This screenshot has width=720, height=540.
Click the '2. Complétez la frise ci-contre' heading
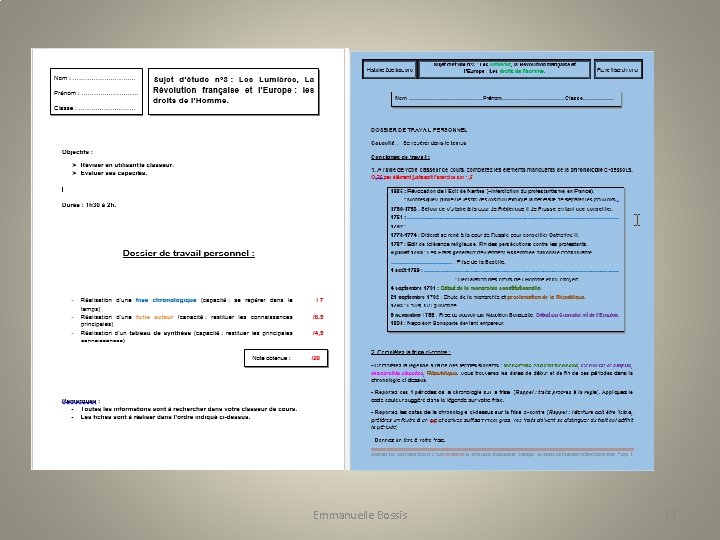(411, 352)
